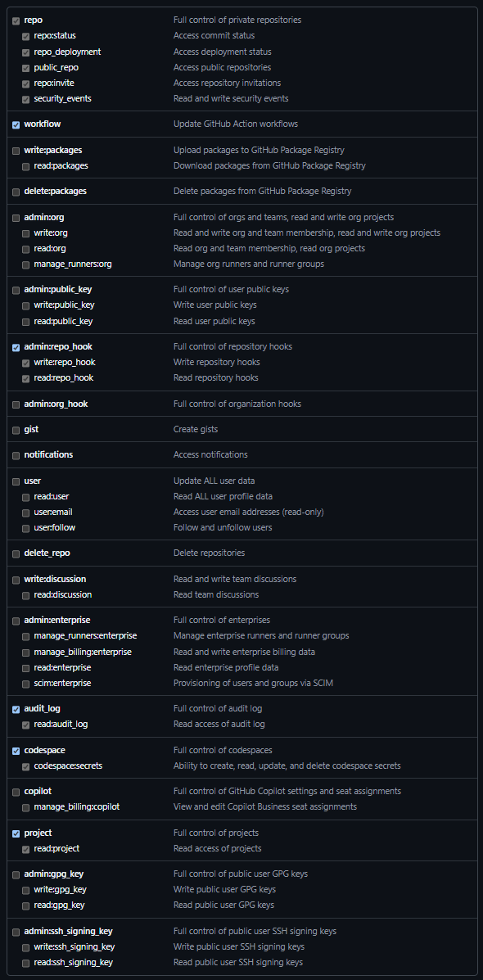The width and height of the screenshot is (483, 980).
Task: Check the write:packages scope
Action: pos(16,151)
